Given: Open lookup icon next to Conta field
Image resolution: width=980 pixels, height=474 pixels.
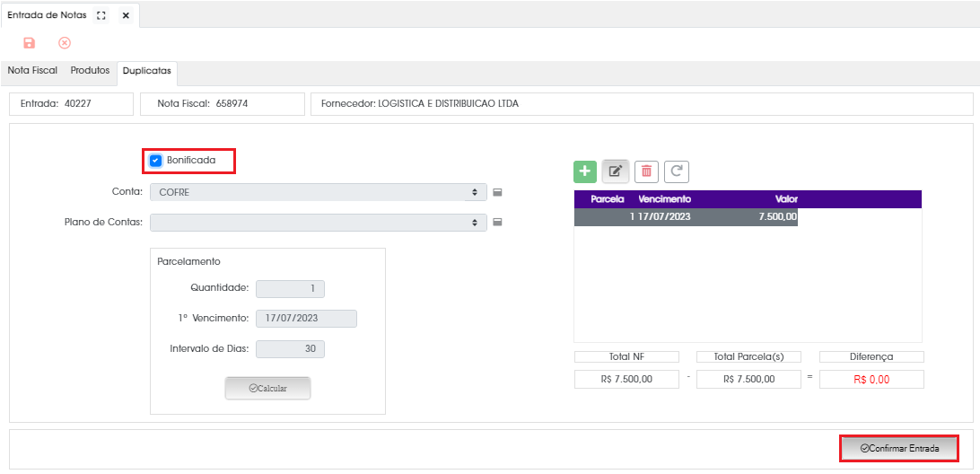Looking at the screenshot, I should 497,192.
